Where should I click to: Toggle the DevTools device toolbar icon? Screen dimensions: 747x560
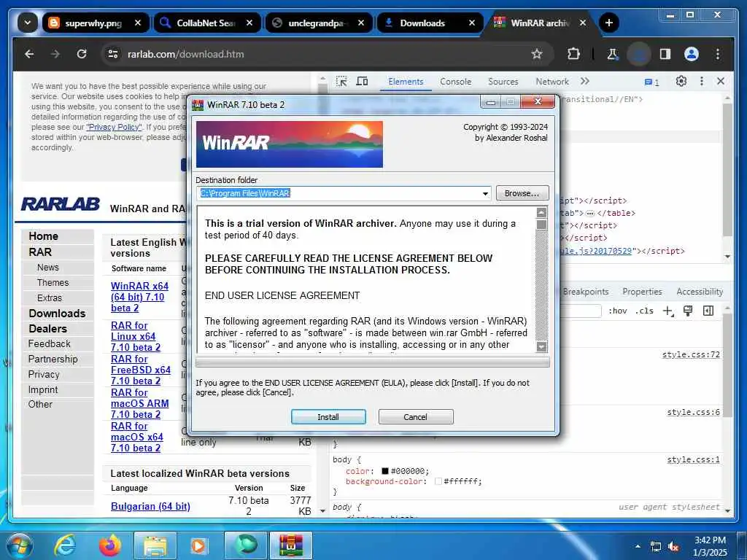[x=362, y=82]
